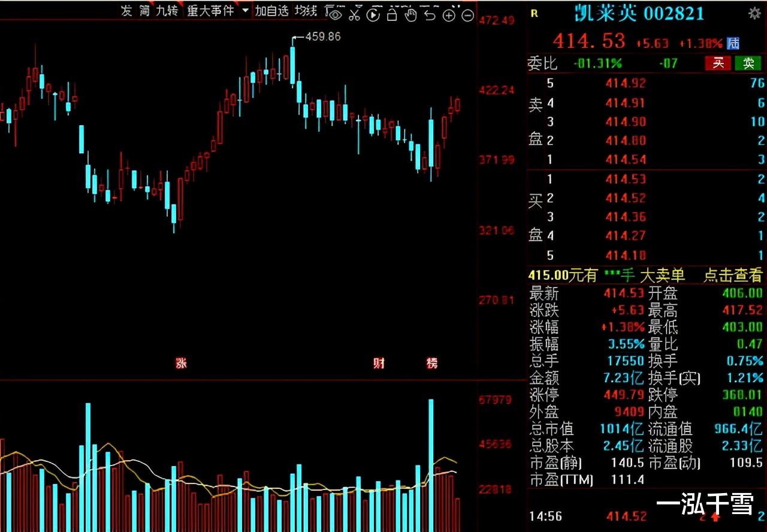Start the circular play replay icon

373,14
